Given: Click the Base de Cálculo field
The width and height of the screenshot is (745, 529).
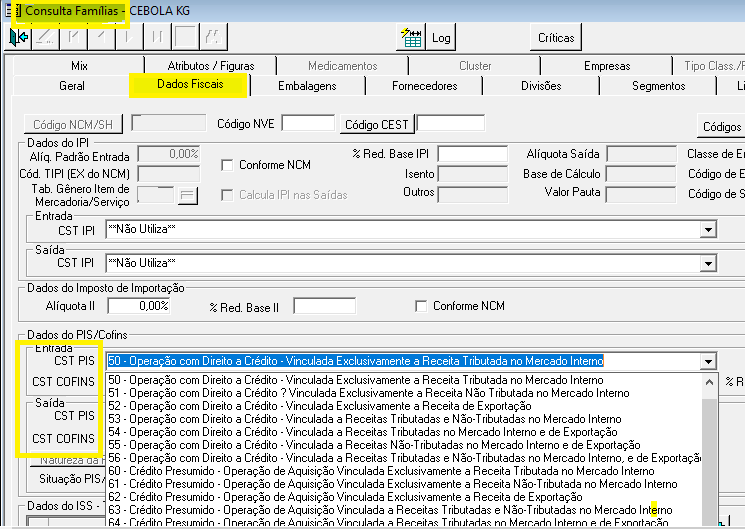Looking at the screenshot, I should pos(641,174).
